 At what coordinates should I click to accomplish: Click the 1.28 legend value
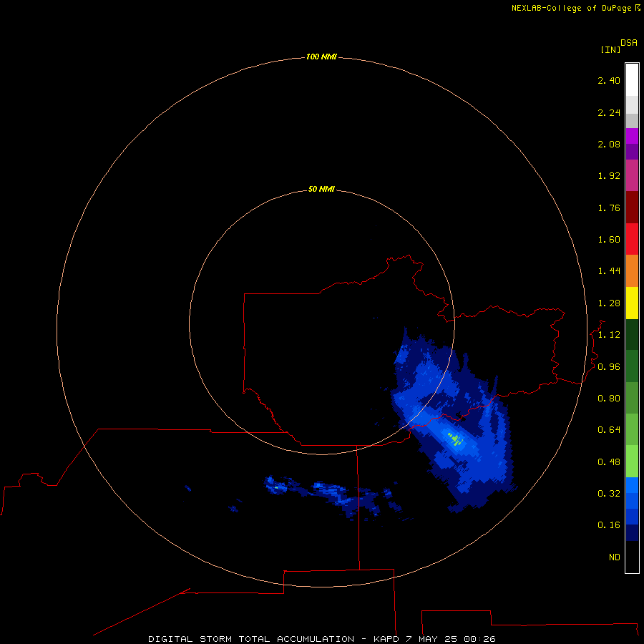(609, 303)
